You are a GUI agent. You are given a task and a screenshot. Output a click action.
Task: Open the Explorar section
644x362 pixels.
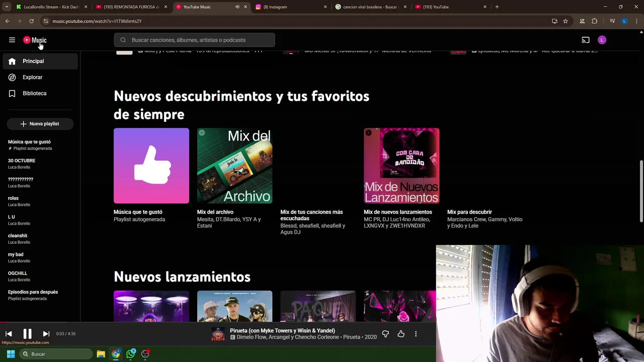tap(40, 77)
